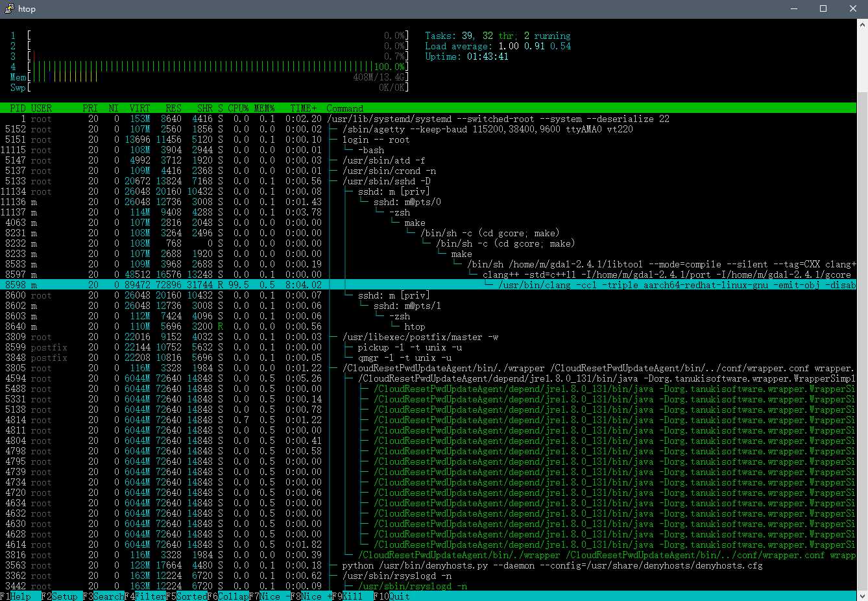Select the make row with PID 4063
868x601 pixels.
428,223
